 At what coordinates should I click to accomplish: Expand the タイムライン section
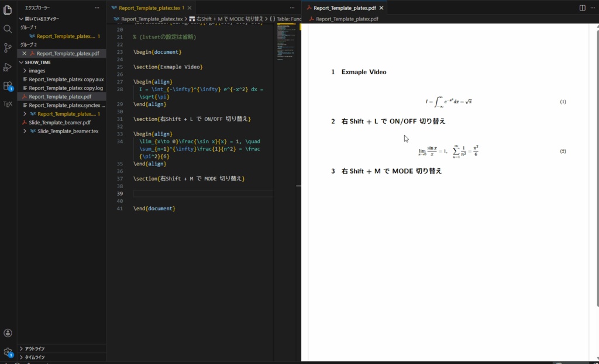coord(35,356)
